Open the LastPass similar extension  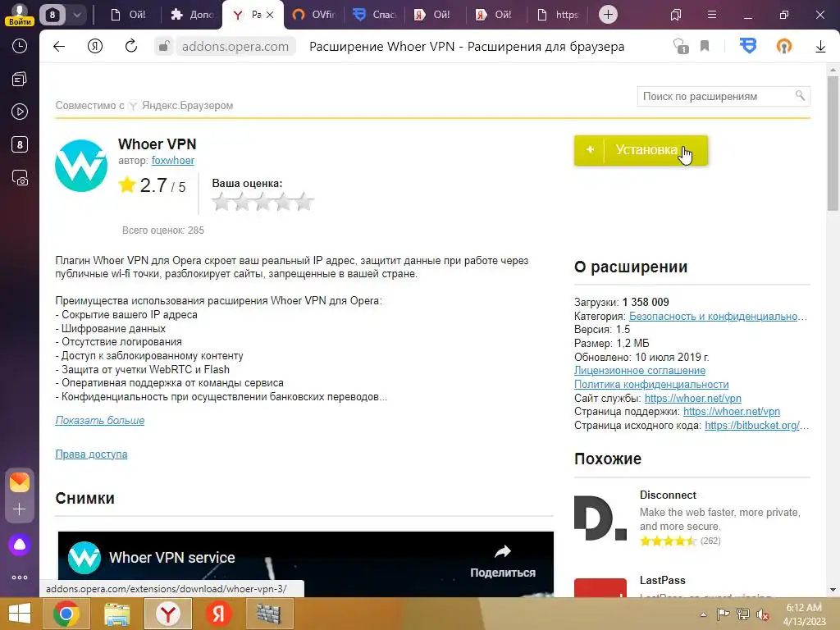pos(662,580)
